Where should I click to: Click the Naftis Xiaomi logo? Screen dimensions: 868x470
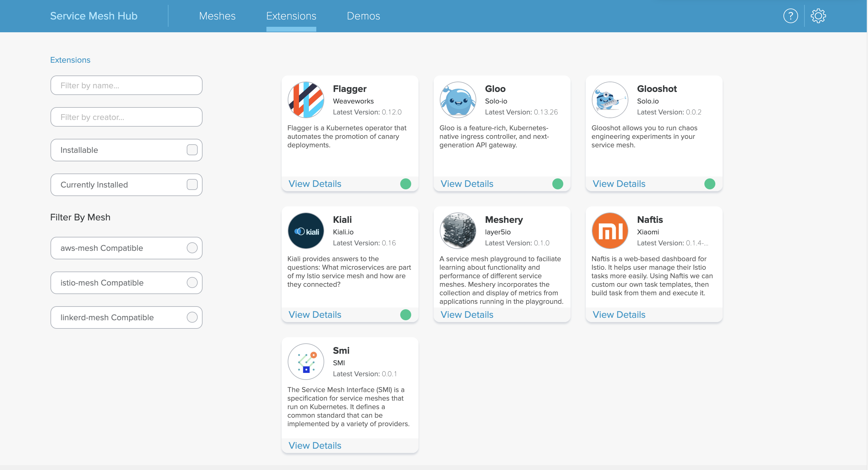click(609, 231)
